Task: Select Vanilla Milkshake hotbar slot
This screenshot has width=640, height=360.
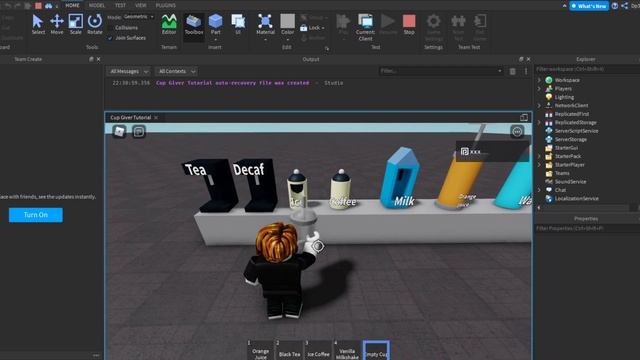Action: pyautogui.click(x=347, y=350)
